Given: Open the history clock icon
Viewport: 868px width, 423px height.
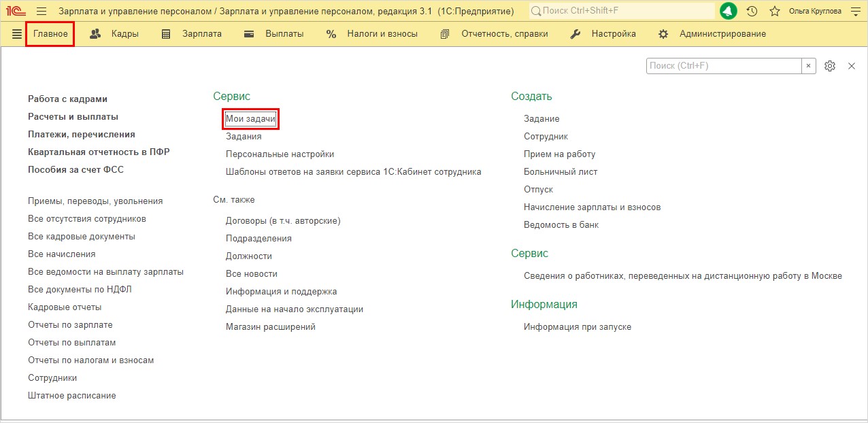Looking at the screenshot, I should (x=752, y=12).
